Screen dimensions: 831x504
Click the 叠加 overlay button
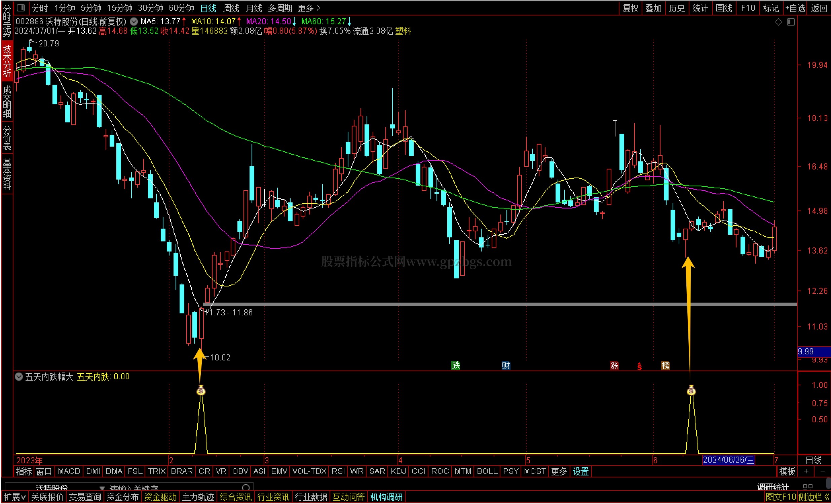[654, 8]
